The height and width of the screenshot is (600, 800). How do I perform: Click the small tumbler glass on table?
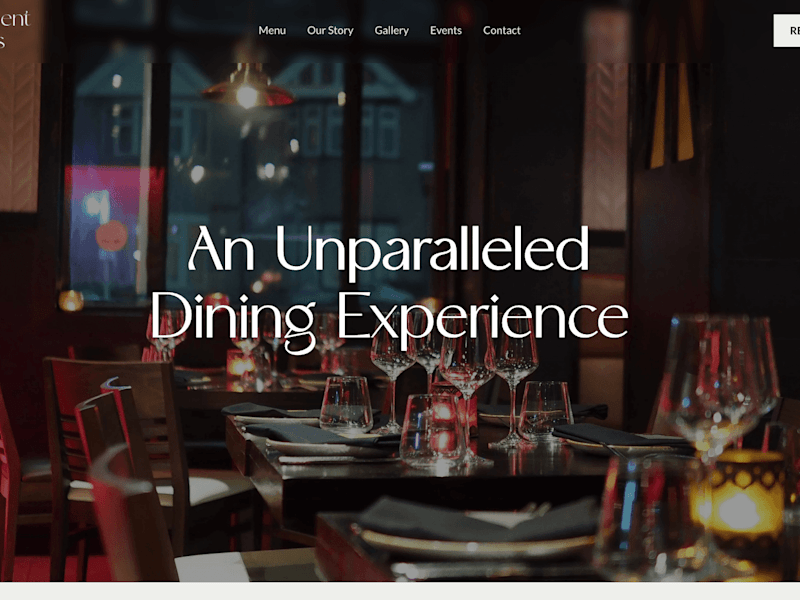346,405
